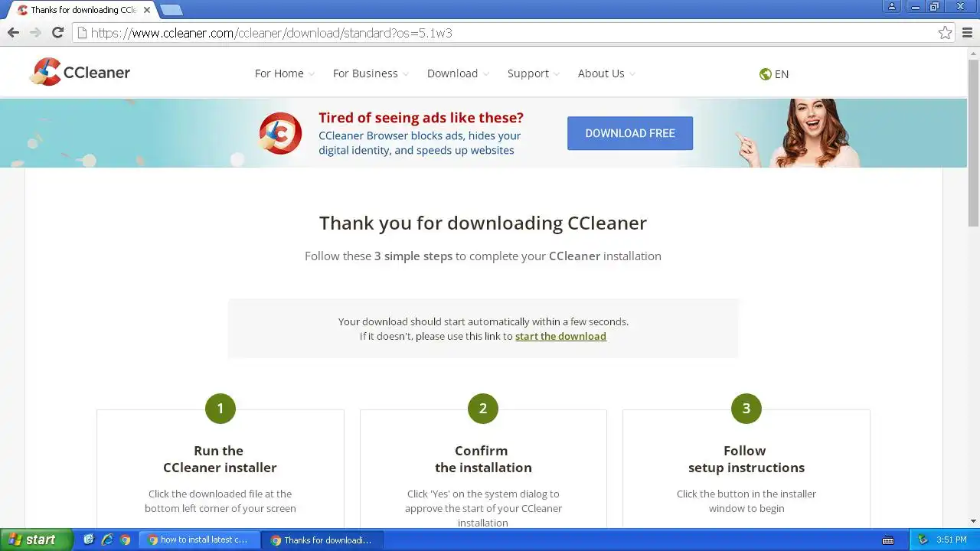Click the Chrome user profile icon
Viewport: 980px width, 551px height.
(891, 7)
